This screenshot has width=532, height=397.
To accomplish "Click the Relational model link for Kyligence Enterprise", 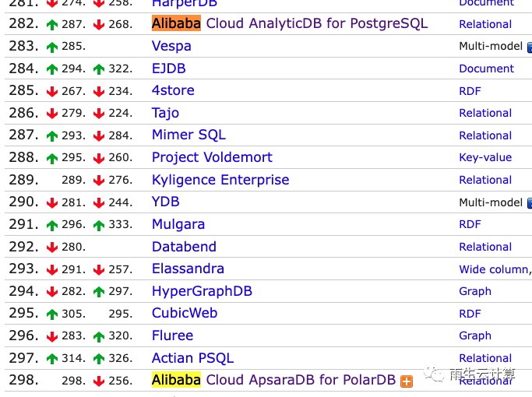I will pyautogui.click(x=485, y=180).
